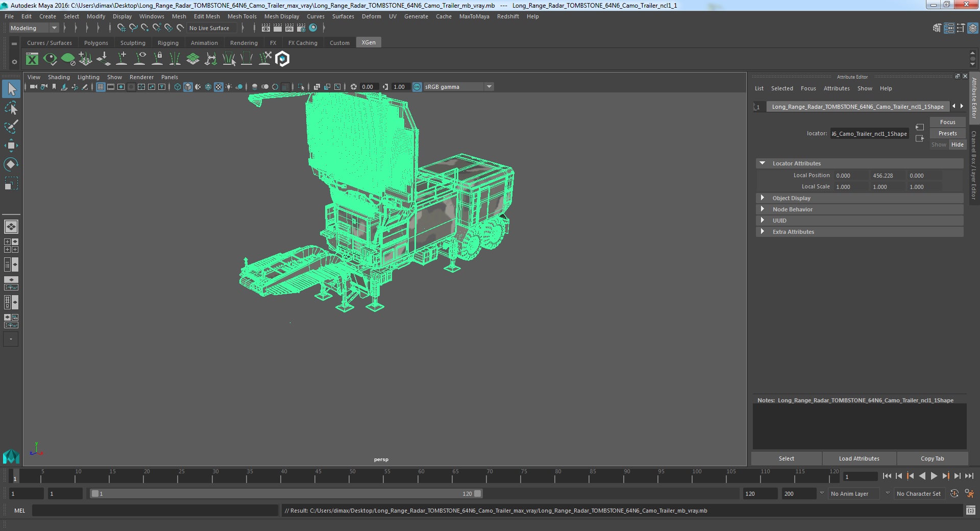Click the Load Attributes button
The height and width of the screenshot is (531, 980).
(859, 458)
